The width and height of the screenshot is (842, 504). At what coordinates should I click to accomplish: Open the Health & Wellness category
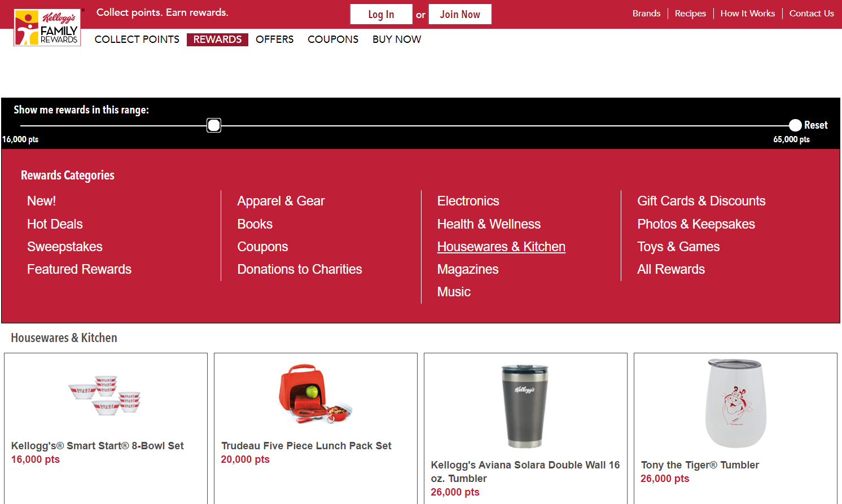tap(489, 224)
